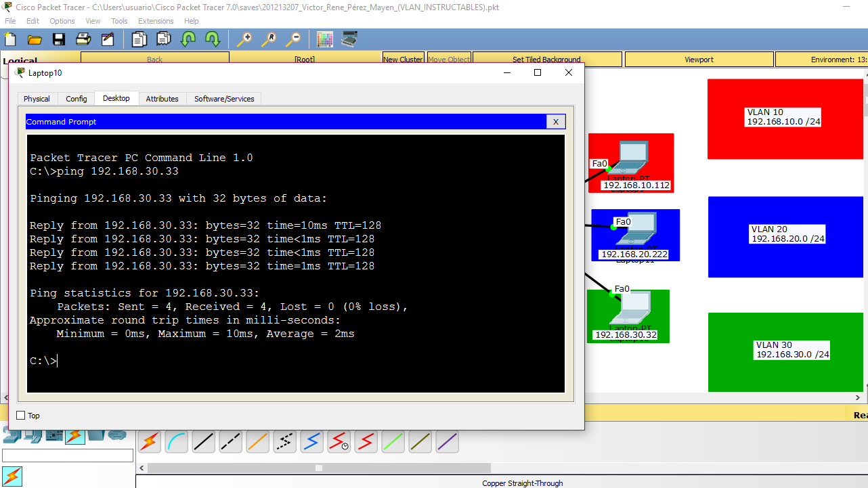This screenshot has height=488, width=868.
Task: Click the VLAN 20 192.168.20.0 /24 label
Action: click(787, 234)
